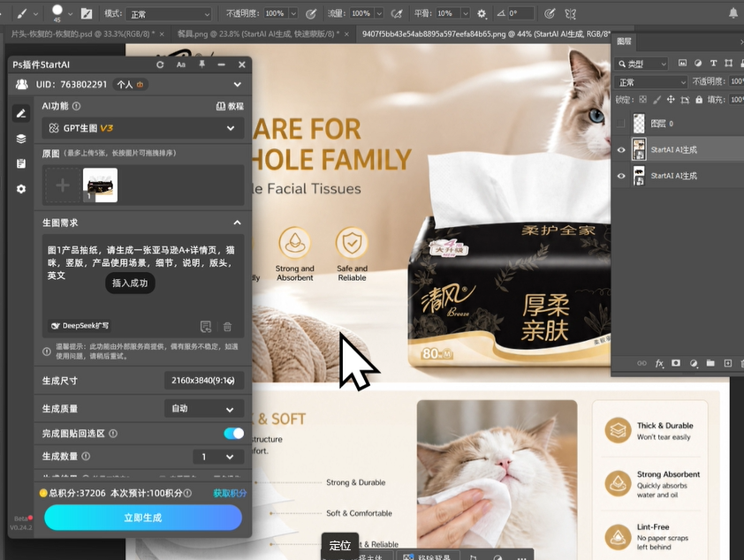Open 生成尺寸 2160x3840(9:16) dropdown
The image size is (744, 560).
point(204,381)
